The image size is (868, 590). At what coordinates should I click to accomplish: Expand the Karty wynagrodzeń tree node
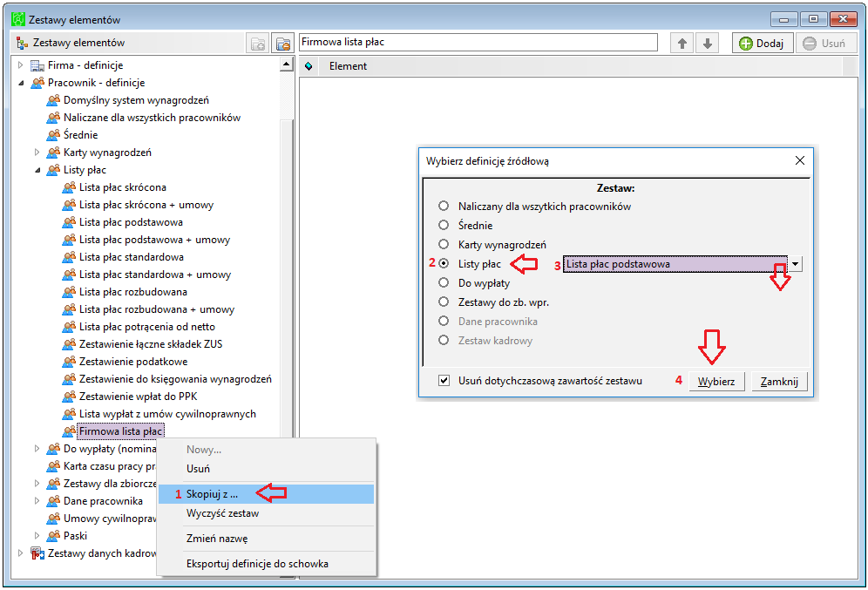pyautogui.click(x=37, y=153)
